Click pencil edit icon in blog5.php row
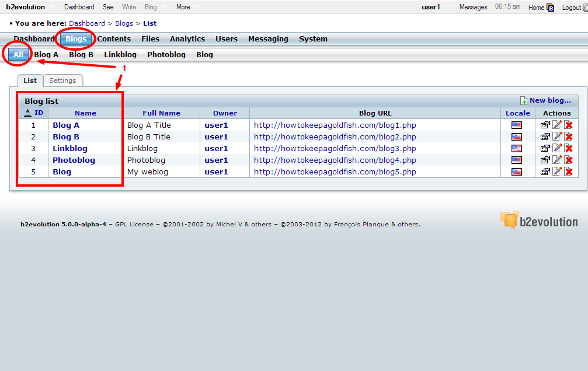 click(x=557, y=171)
